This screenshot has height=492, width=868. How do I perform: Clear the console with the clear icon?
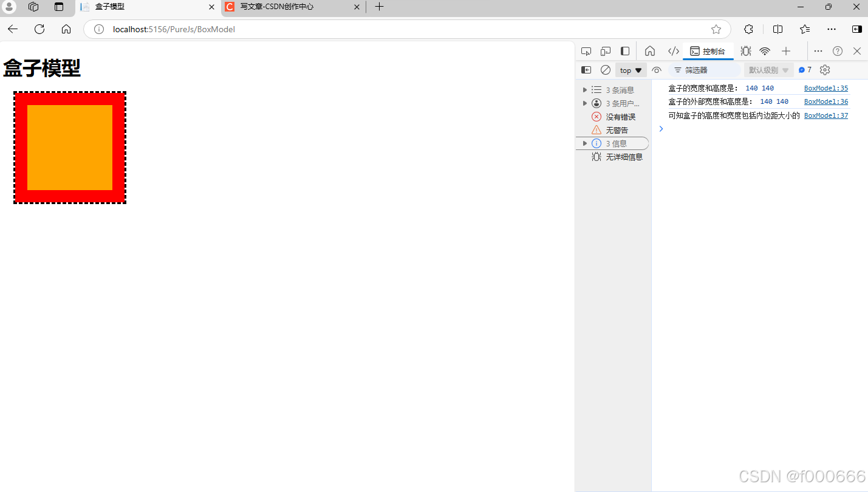click(x=606, y=70)
